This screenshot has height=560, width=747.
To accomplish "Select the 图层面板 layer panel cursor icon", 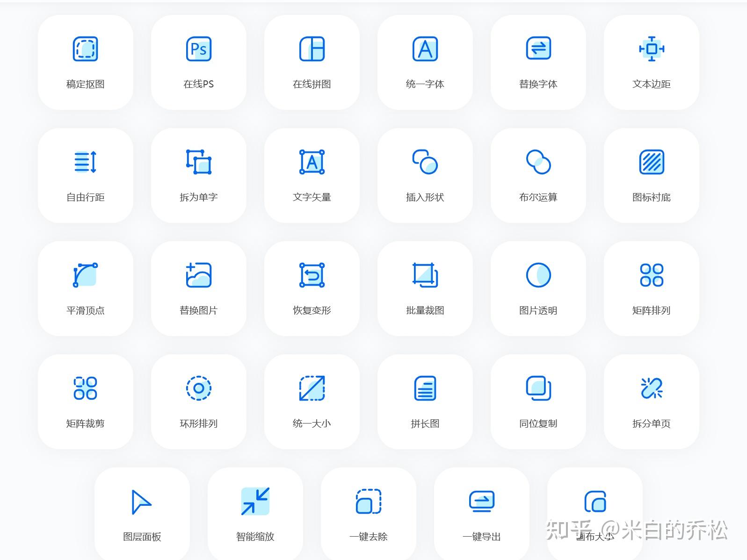I will tap(141, 502).
